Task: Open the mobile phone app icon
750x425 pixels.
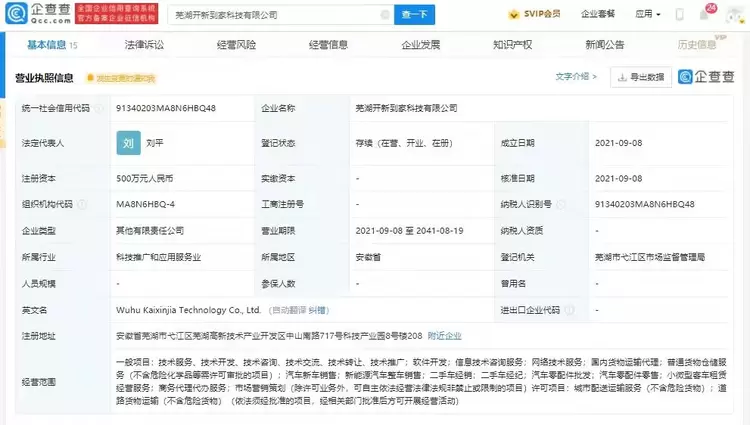Action: (679, 14)
